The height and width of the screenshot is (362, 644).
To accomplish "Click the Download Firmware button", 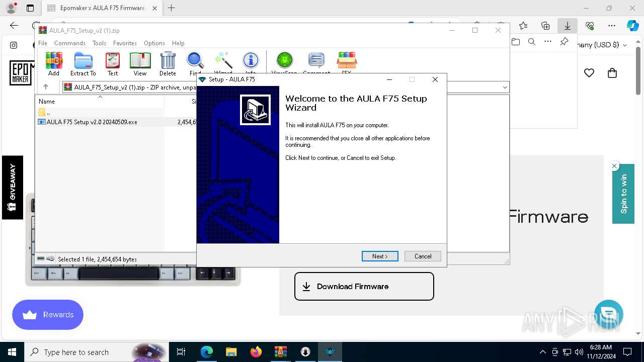I will [364, 287].
